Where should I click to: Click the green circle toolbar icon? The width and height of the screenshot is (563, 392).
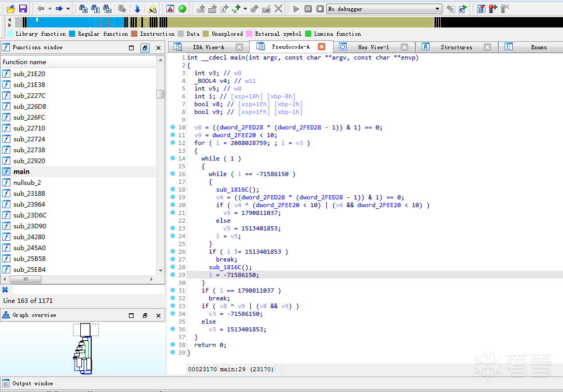point(182,9)
